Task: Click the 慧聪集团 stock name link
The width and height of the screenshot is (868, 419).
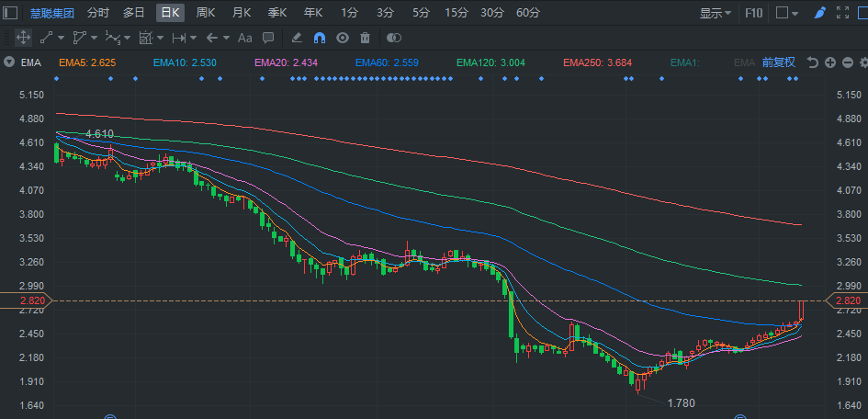Action: click(52, 13)
